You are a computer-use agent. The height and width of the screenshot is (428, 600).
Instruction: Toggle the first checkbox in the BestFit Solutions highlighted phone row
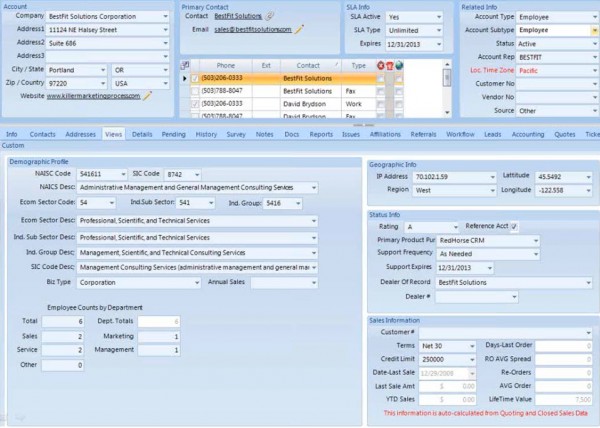(x=195, y=78)
